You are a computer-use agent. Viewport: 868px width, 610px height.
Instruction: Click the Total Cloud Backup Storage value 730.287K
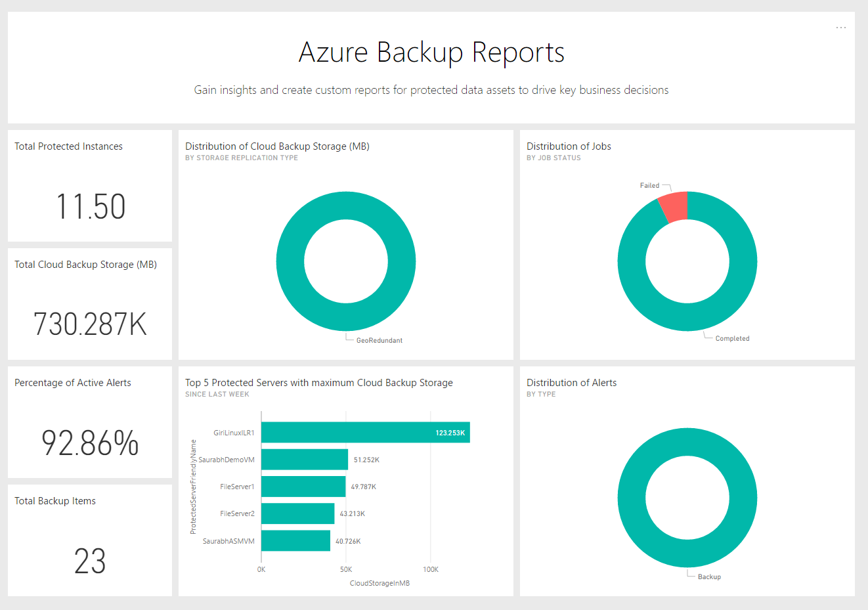(90, 324)
